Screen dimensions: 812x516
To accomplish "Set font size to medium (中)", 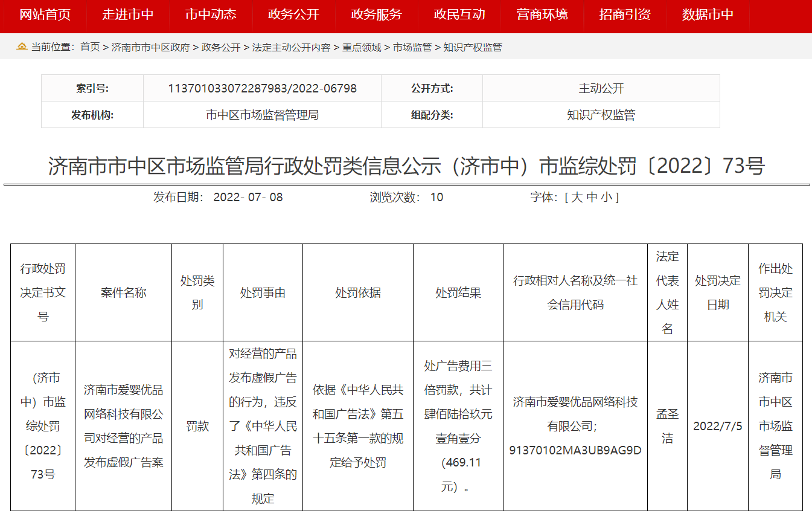I will (592, 197).
